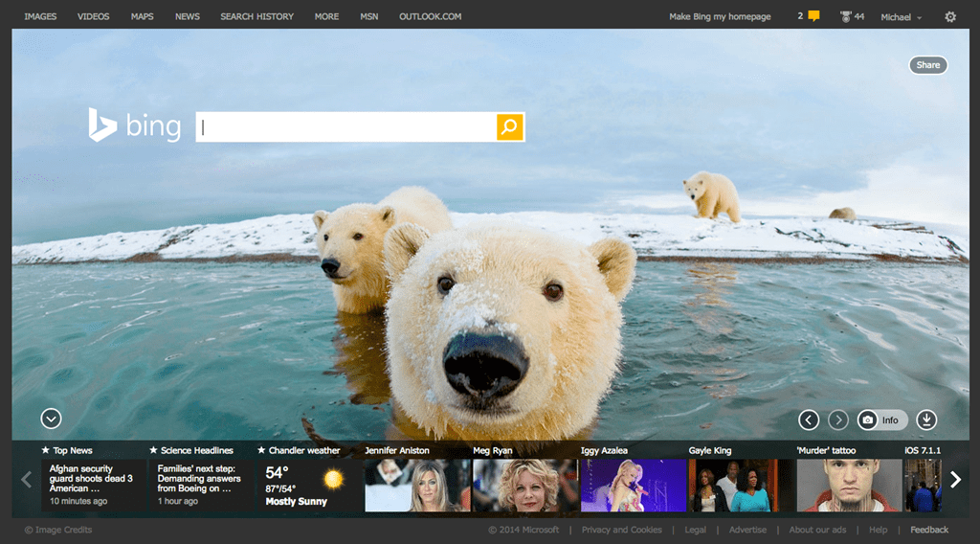Viewport: 980px width, 544px height.
Task: Open the Jennifer Aniston thumbnail
Action: tap(417, 485)
